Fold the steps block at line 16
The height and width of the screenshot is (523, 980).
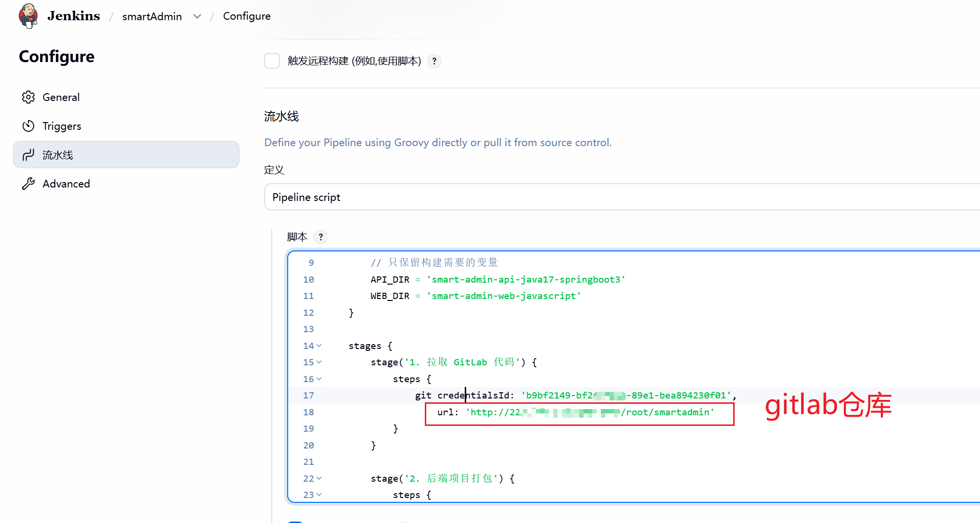(319, 379)
